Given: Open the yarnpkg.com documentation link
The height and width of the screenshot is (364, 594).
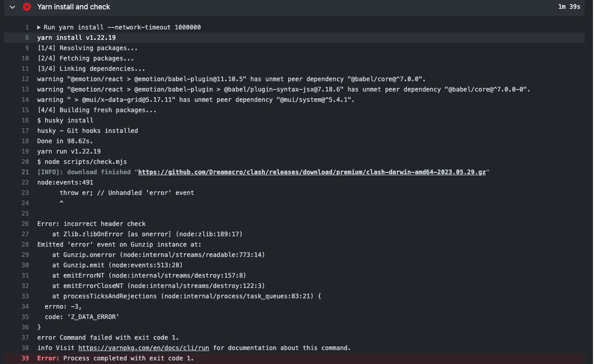Looking at the screenshot, I should 144,347.
